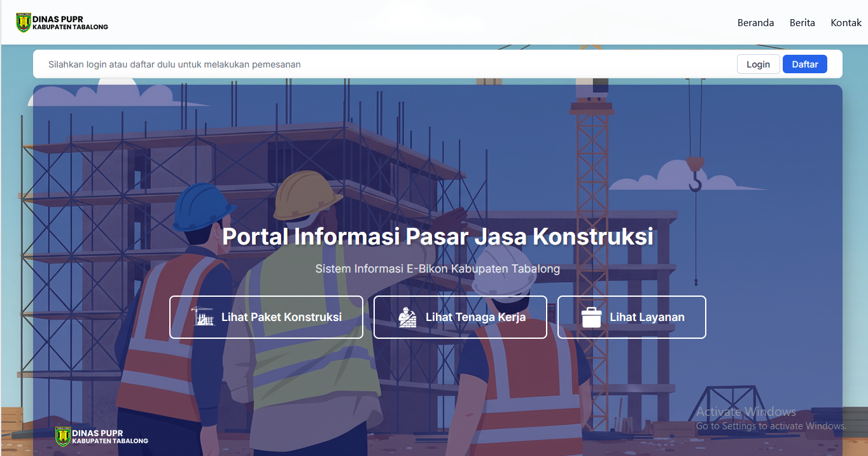Select the "Lihat Paket Konstruksi" label
Screen dimensions: 868x456
pos(281,317)
